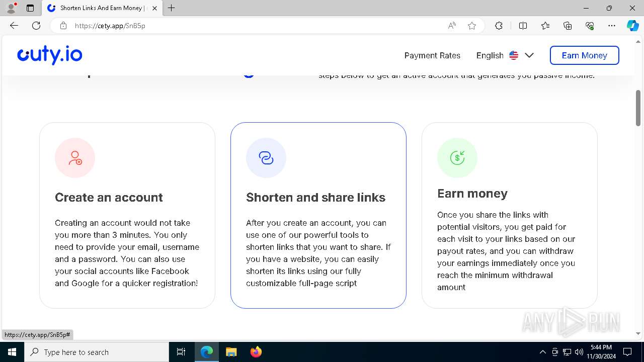Open the Tab actions menu icon
Viewport: 644px width, 362px height.
tap(30, 8)
